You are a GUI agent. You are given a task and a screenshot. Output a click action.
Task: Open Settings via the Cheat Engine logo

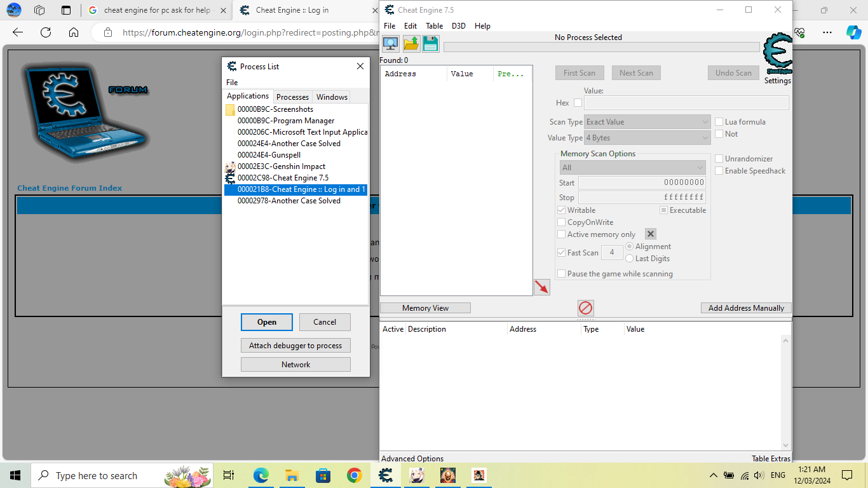pos(777,54)
